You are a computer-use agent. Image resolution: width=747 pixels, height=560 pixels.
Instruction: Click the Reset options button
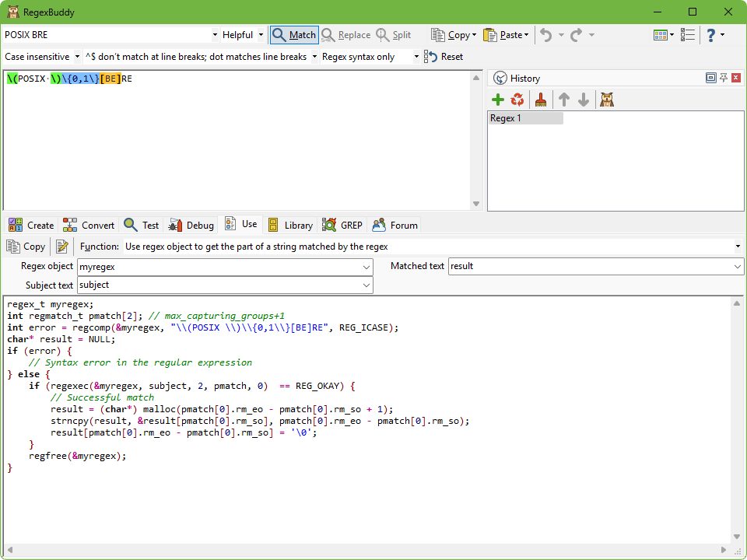coord(444,57)
